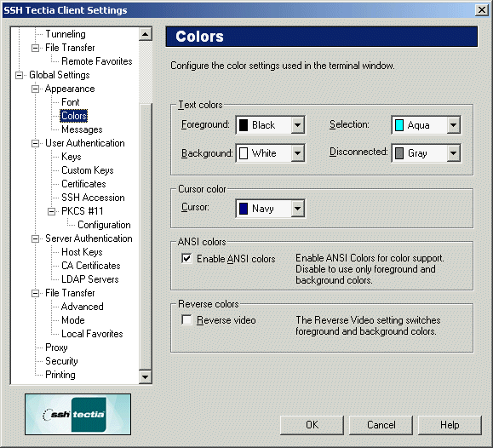Click the tree scrollbar up arrow
Image resolution: width=493 pixels, height=448 pixels.
tap(146, 34)
